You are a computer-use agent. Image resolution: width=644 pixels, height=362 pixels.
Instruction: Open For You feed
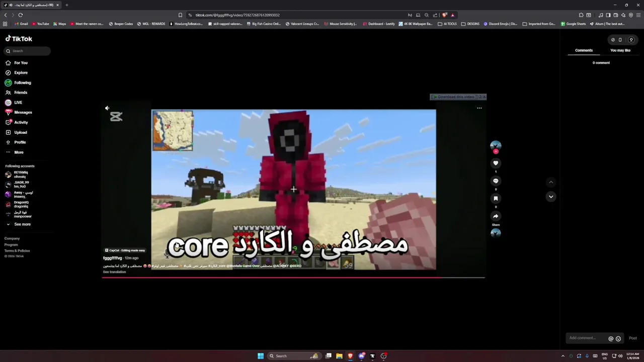tap(17, 63)
